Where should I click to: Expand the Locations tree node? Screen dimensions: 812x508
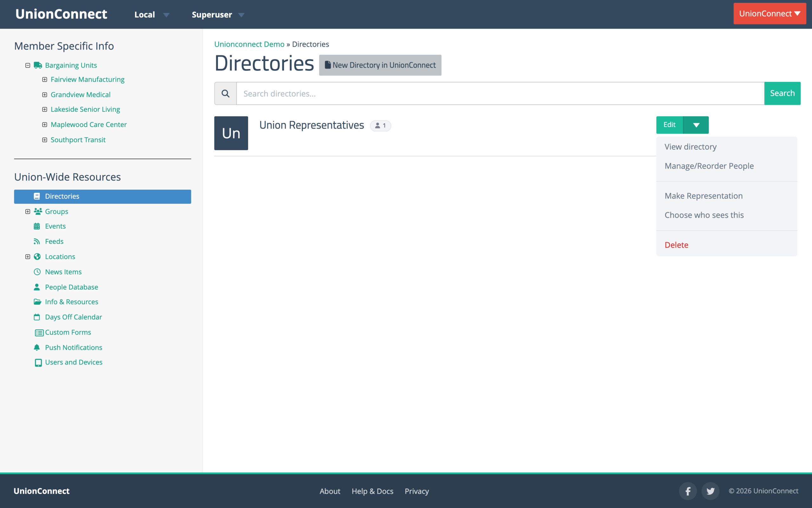click(x=28, y=257)
